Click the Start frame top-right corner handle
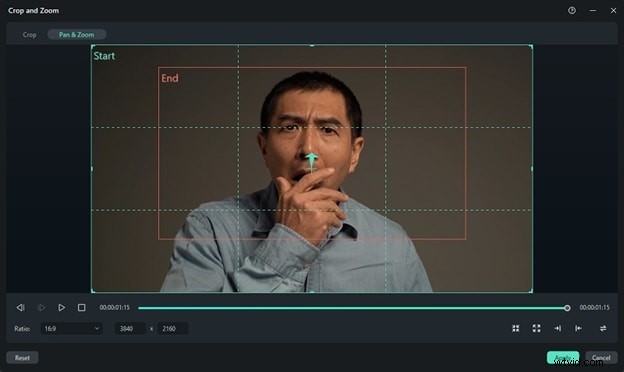This screenshot has width=624, height=372. point(532,46)
